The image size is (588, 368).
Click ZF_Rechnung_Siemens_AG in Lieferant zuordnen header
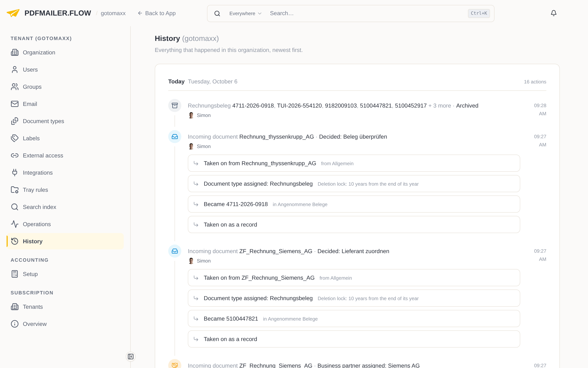(276, 251)
